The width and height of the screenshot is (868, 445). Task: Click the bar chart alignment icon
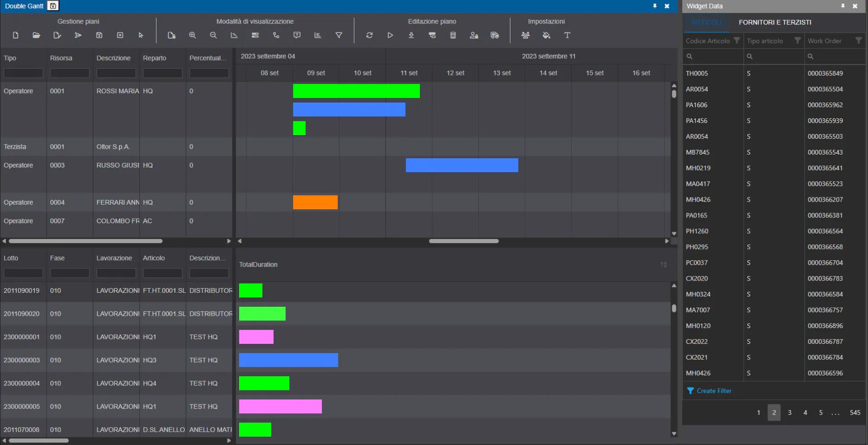click(318, 35)
